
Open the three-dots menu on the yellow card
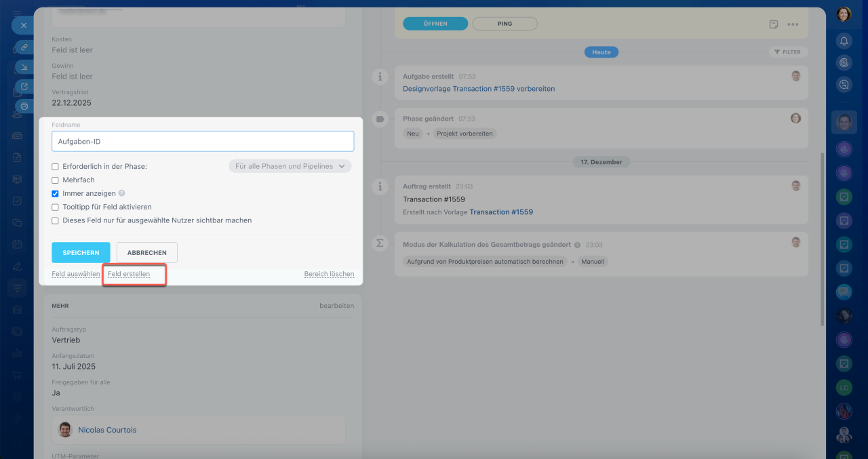(x=793, y=24)
